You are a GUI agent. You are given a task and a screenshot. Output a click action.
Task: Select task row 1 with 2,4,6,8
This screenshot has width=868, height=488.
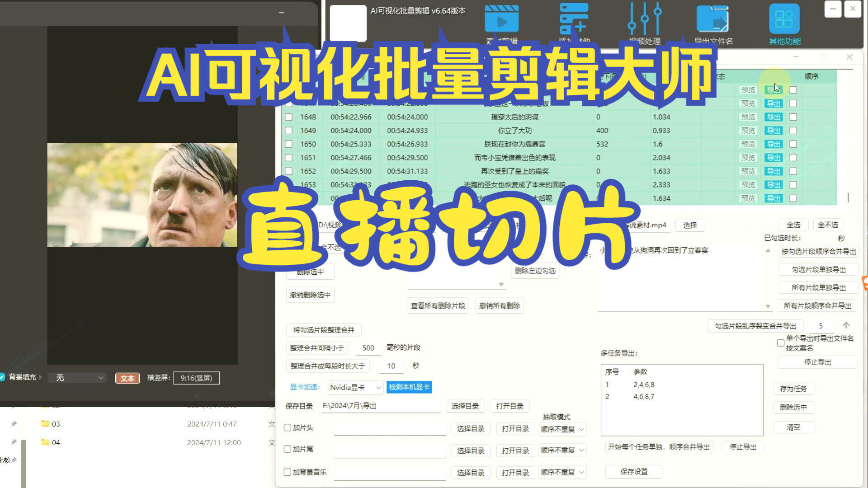point(682,385)
